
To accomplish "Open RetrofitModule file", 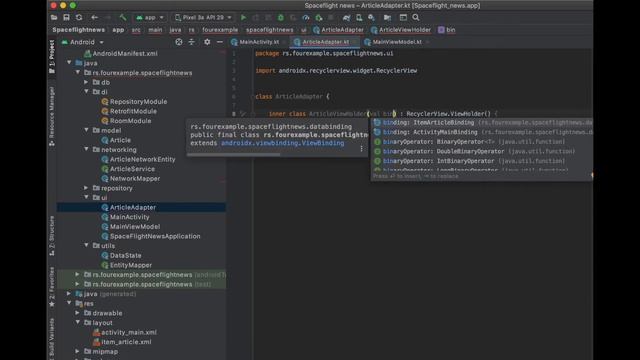I will click(129, 111).
